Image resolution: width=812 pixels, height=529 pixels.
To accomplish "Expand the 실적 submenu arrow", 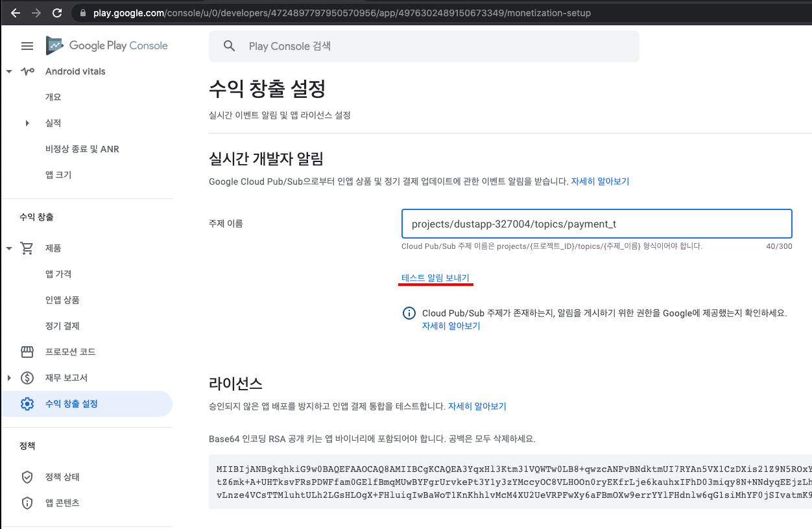I will pos(27,123).
